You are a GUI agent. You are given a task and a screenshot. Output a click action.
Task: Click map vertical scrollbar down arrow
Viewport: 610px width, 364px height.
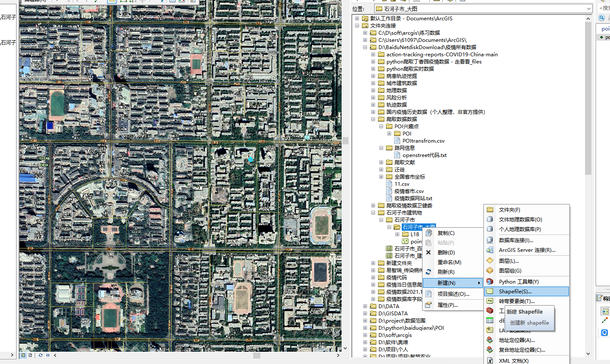point(345,348)
